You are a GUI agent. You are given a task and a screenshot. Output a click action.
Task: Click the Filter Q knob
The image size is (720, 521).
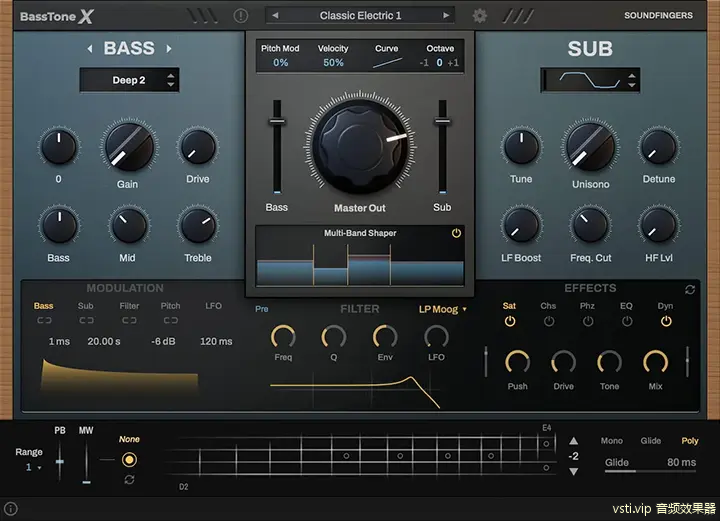(x=334, y=337)
